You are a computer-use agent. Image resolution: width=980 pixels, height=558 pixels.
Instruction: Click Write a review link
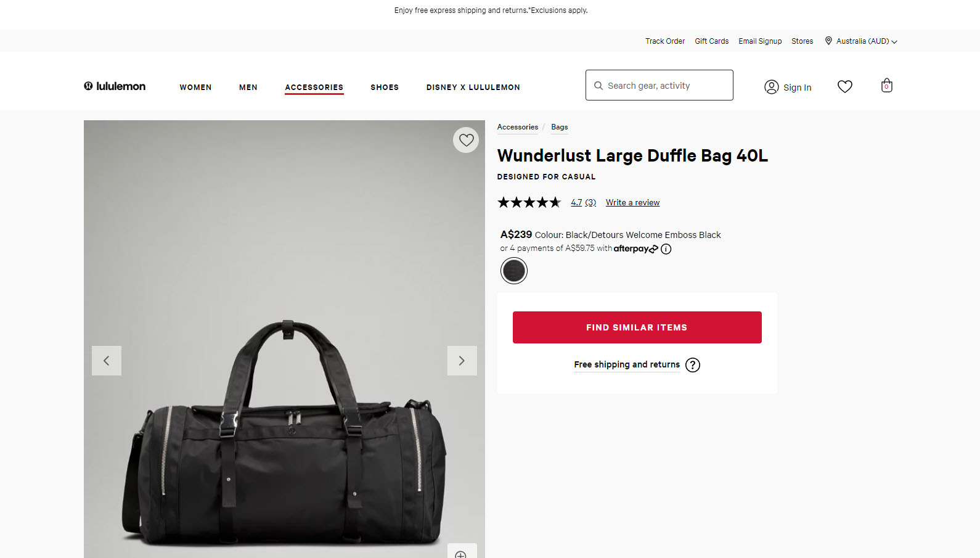coord(632,202)
